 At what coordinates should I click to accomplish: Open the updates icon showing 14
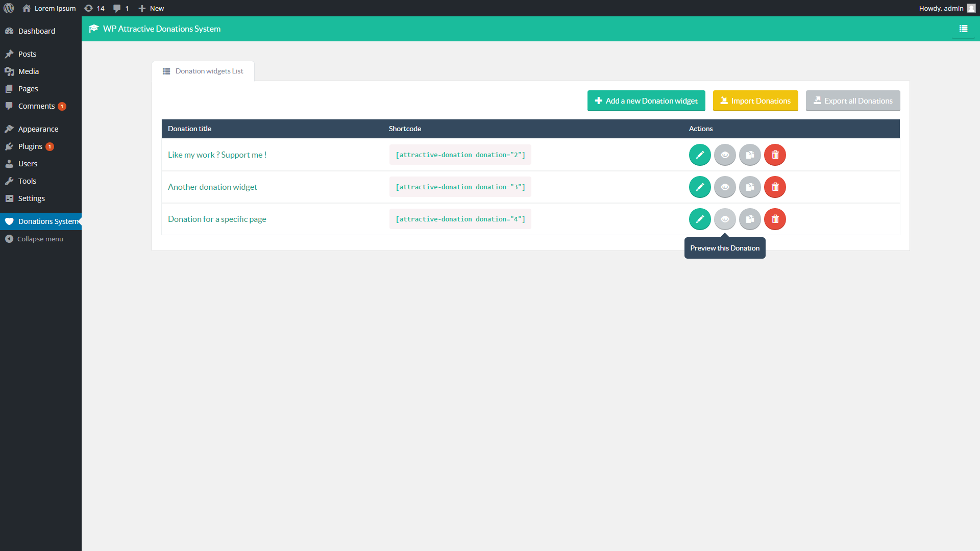coord(94,8)
